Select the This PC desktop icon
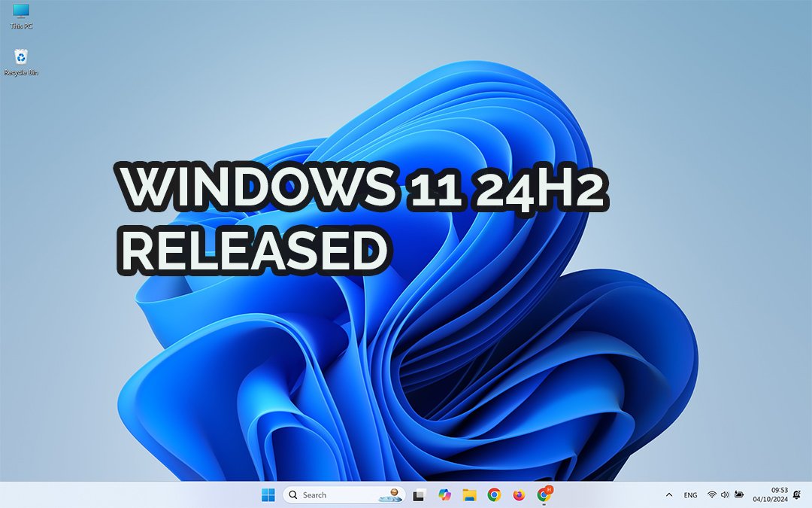The width and height of the screenshot is (812, 508). (21, 16)
